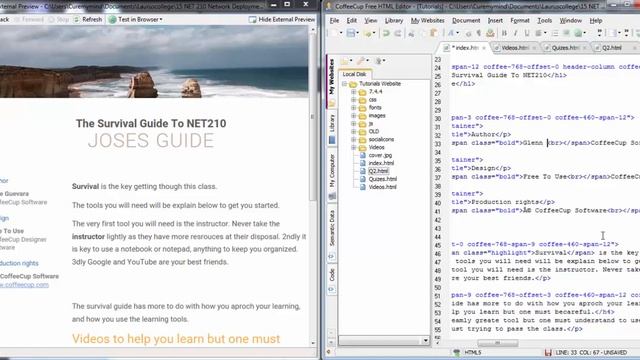
Task: Click the Paste clipboard icon
Action: pyautogui.click(x=433, y=33)
